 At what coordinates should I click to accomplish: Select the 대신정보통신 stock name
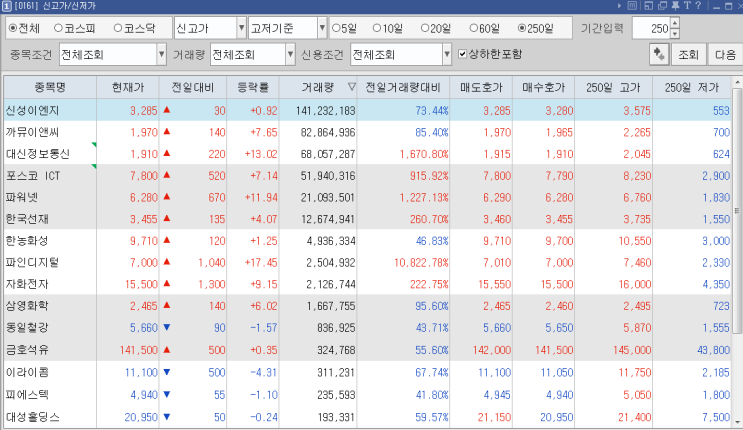(x=38, y=154)
